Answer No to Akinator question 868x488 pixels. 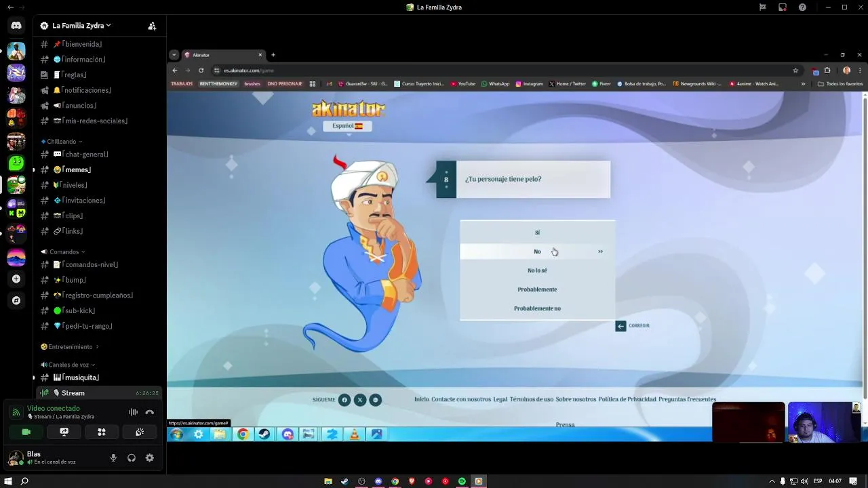click(x=537, y=251)
